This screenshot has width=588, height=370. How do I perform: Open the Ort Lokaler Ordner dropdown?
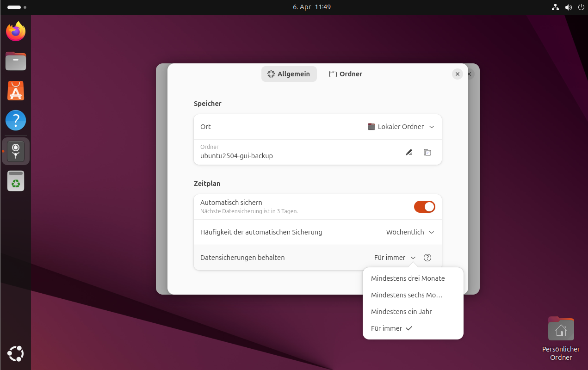coord(401,127)
